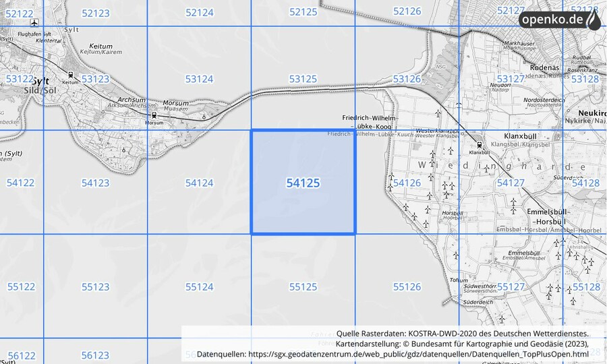Select grid cell label 54122
This screenshot has width=607, height=364.
pos(20,183)
